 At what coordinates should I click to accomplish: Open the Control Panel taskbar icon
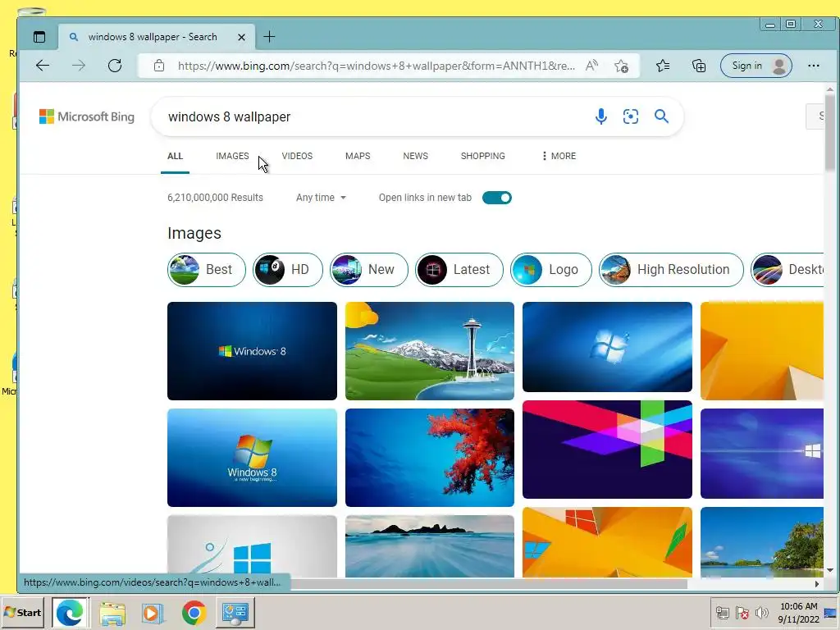tap(235, 614)
